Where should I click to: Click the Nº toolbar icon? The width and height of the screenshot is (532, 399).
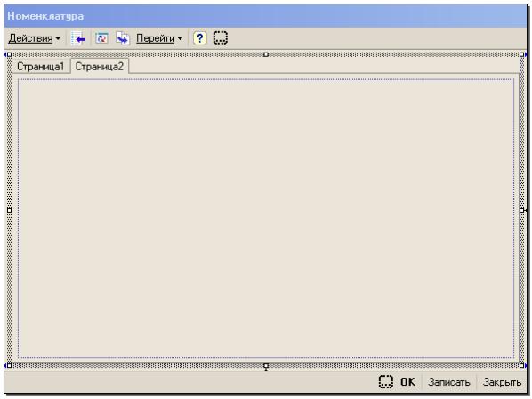coord(101,38)
